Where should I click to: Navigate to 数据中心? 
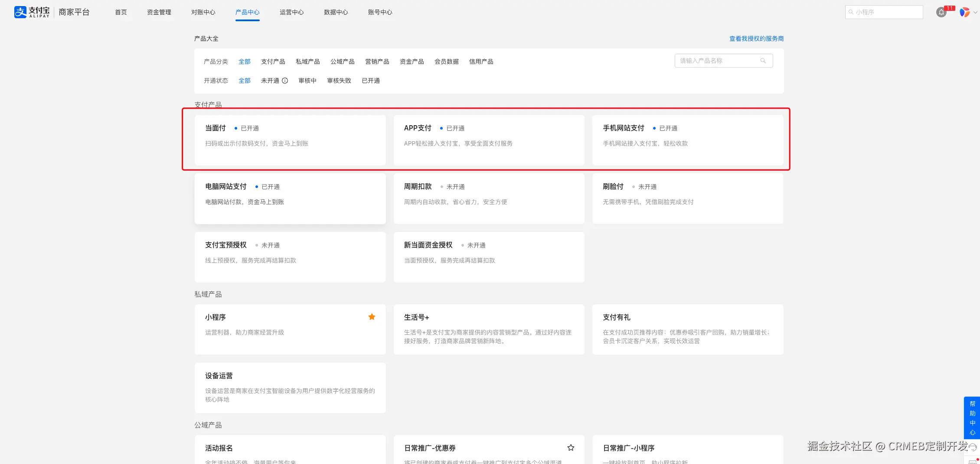coord(336,12)
